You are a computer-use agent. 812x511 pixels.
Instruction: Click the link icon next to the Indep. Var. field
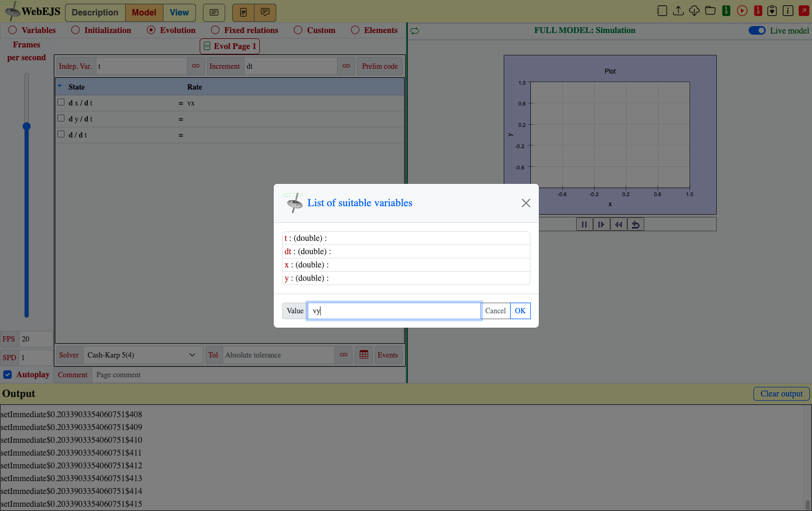pos(196,66)
